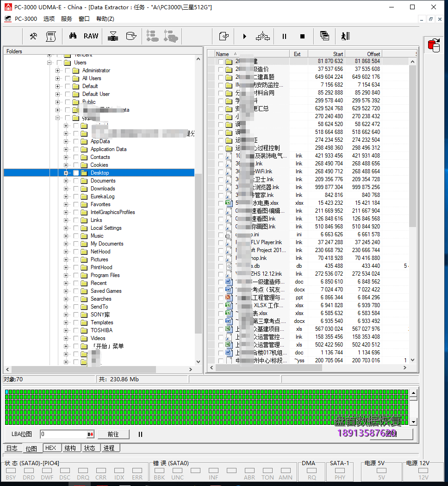This screenshot has width=448, height=486.
Task: Collapse the Users tree node
Action: click(49, 63)
